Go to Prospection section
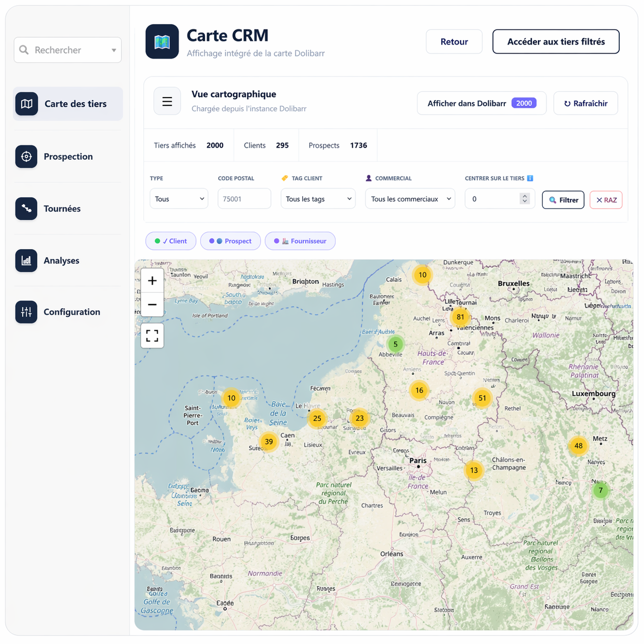Screen dimensions: 644x644 click(x=68, y=157)
